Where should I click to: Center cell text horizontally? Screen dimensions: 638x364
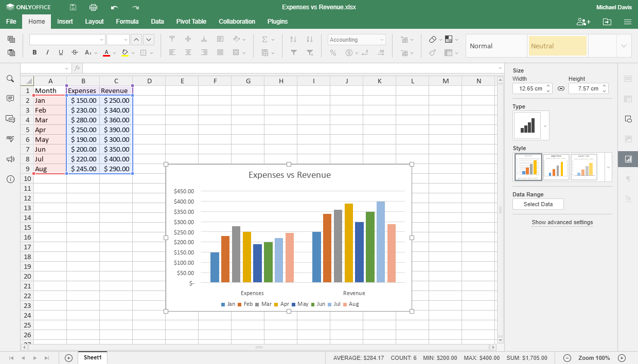(x=188, y=52)
